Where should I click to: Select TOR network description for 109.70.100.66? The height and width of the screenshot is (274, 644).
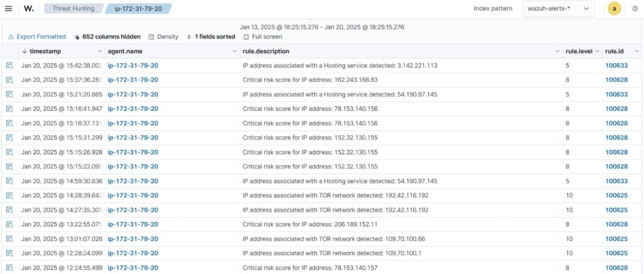334,239
